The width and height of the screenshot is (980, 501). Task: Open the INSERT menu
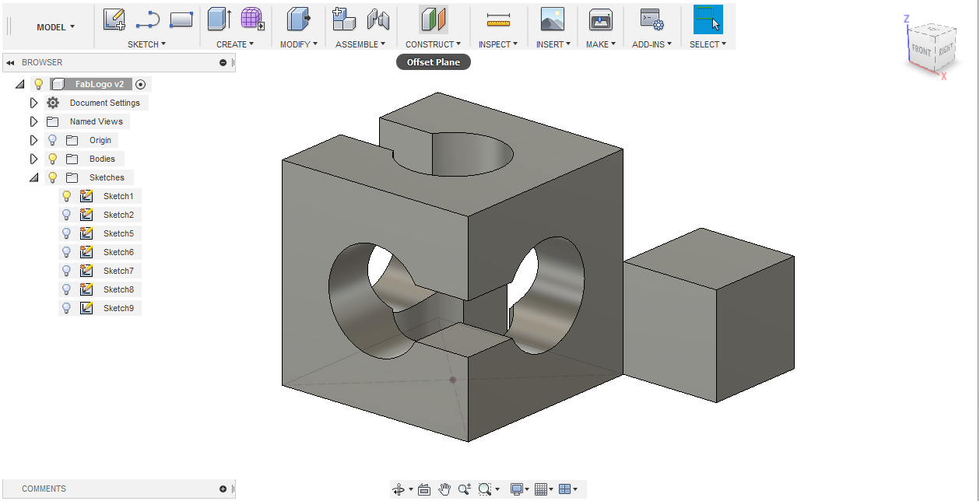click(553, 44)
